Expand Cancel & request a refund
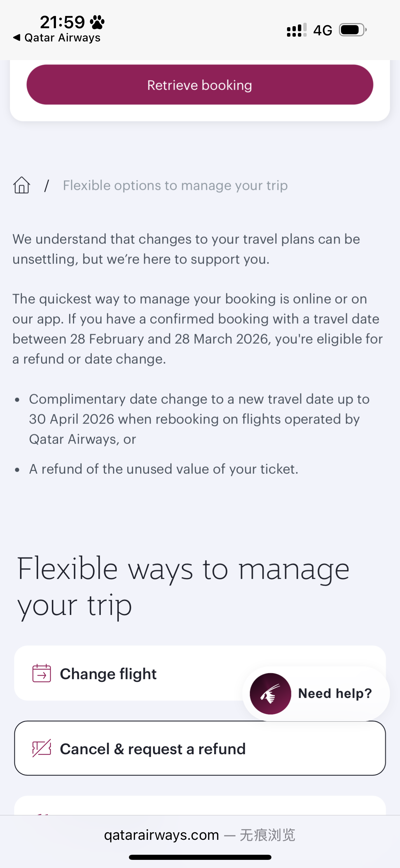 tap(200, 748)
